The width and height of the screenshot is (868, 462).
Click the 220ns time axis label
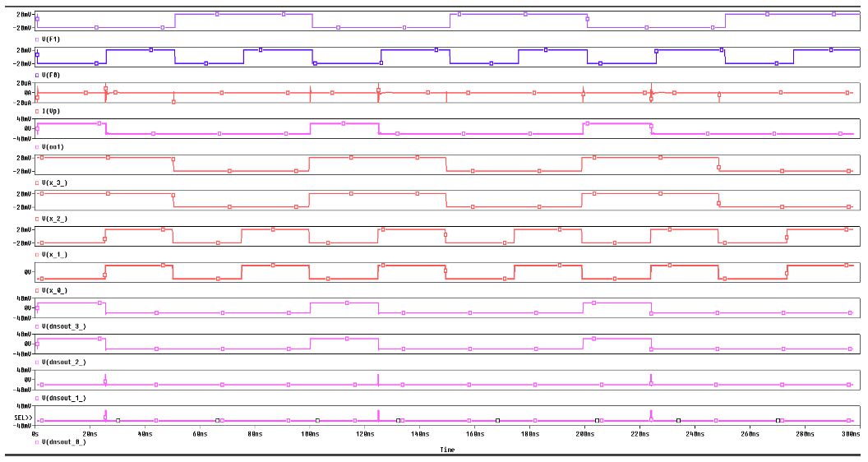[x=639, y=434]
